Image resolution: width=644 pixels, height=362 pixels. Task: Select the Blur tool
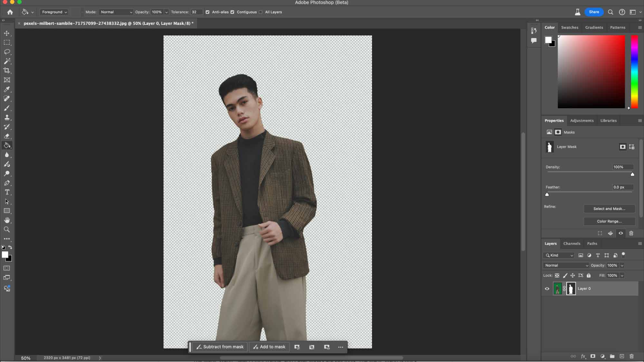tap(7, 155)
